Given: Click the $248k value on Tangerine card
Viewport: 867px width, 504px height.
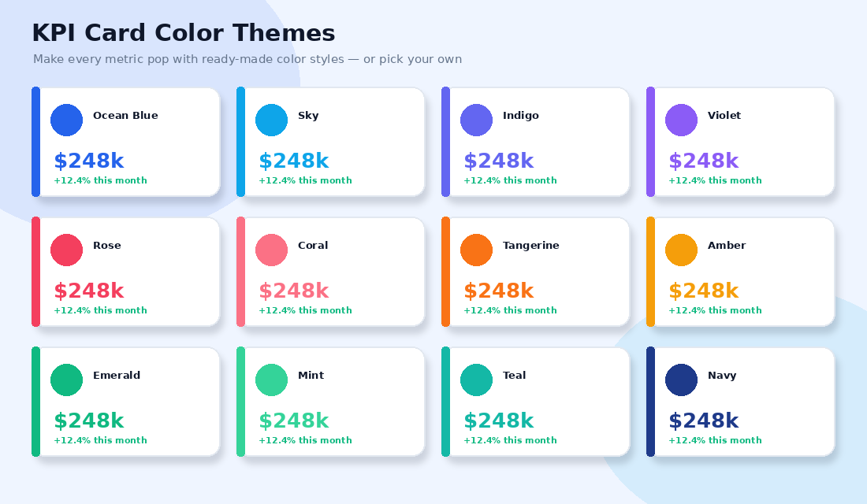Looking at the screenshot, I should point(499,291).
